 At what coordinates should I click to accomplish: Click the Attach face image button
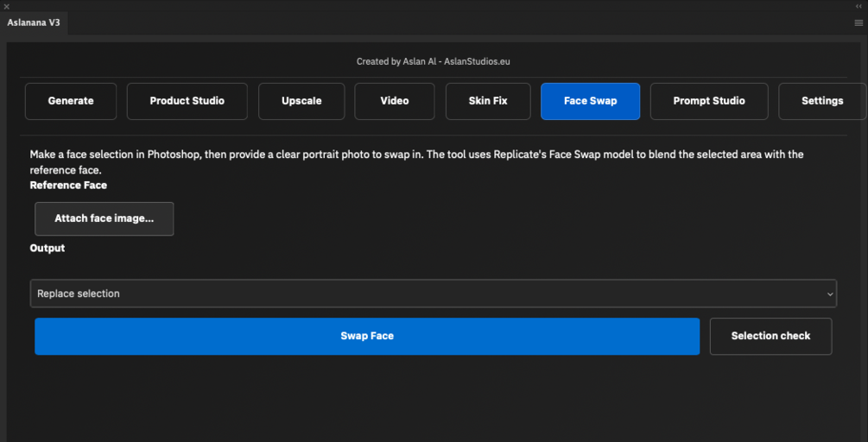click(x=104, y=218)
